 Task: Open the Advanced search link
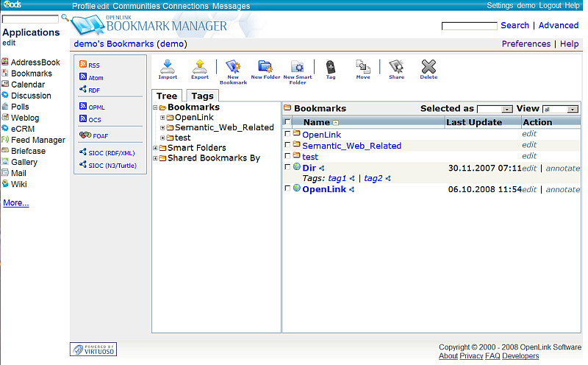[x=558, y=25]
